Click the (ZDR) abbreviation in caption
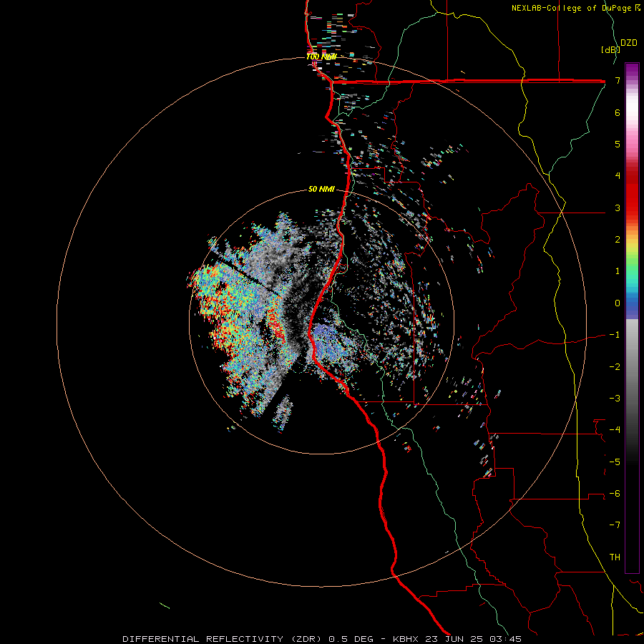The height and width of the screenshot is (644, 644). point(306,639)
